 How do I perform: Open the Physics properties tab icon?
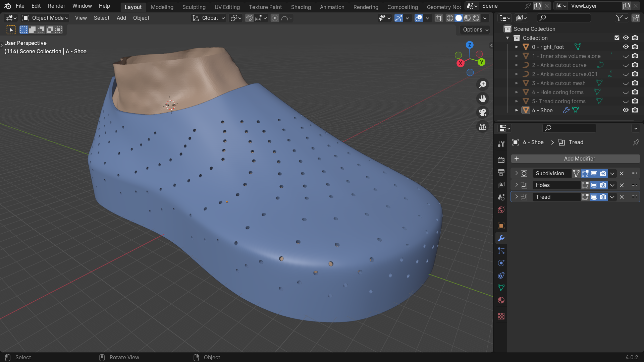point(501,263)
